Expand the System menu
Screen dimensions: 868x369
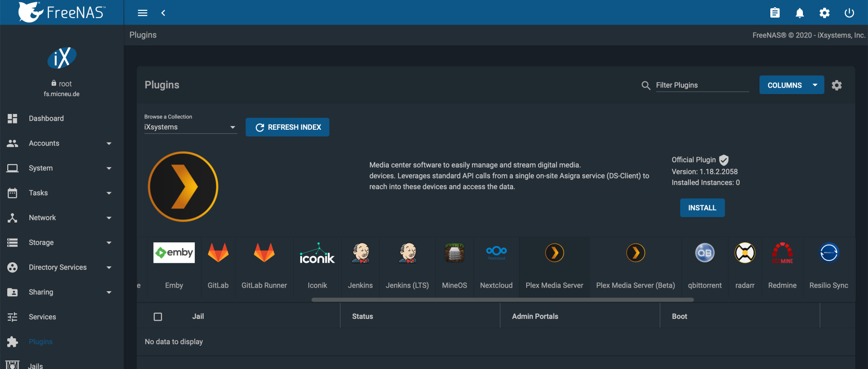[x=62, y=168]
